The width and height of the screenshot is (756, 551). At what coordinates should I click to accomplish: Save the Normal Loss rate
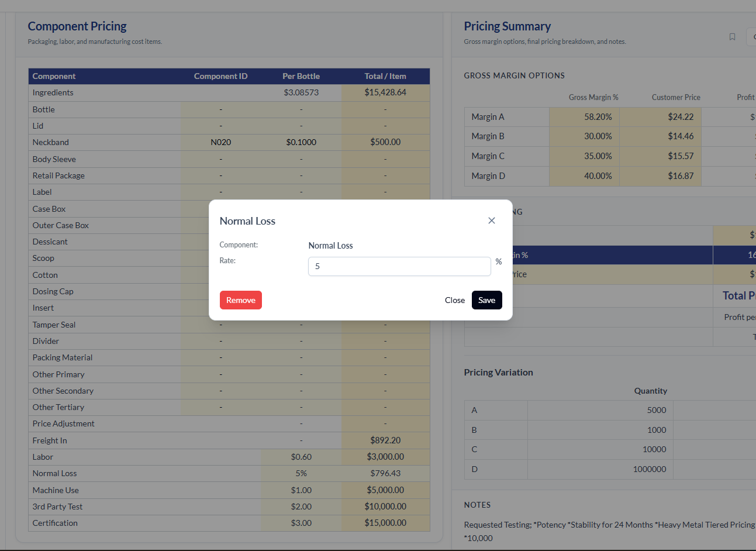pyautogui.click(x=487, y=300)
